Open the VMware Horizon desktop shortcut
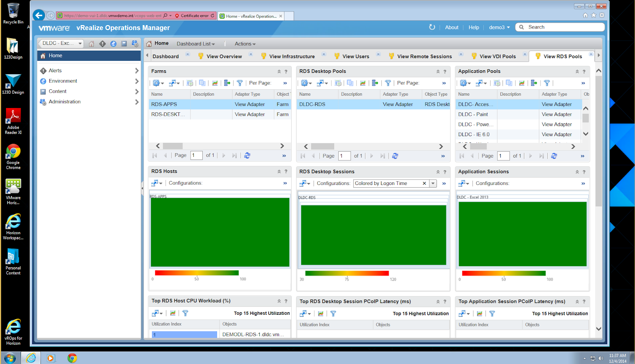Image resolution: width=635 pixels, height=364 pixels. point(13,192)
